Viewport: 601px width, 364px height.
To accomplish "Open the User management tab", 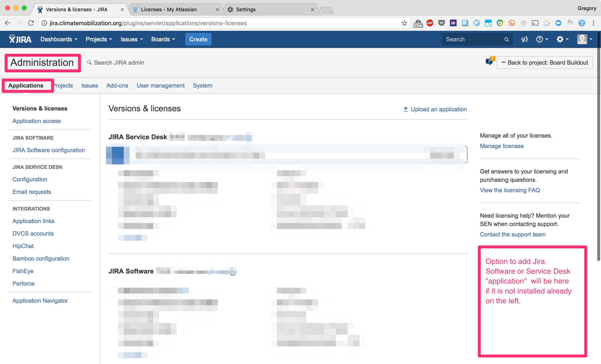I will tap(160, 85).
